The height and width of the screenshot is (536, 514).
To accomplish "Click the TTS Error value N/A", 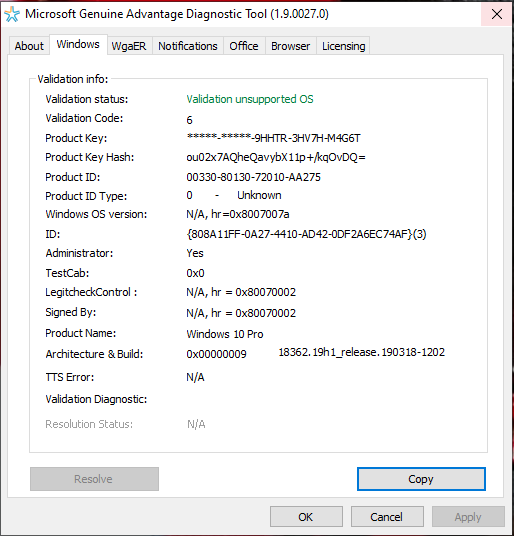I will tap(195, 377).
